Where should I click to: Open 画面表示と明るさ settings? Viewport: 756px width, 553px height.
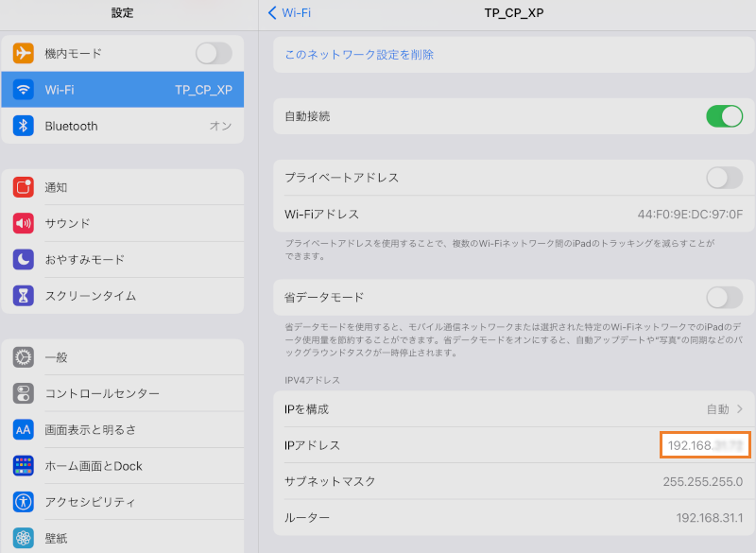22,430
